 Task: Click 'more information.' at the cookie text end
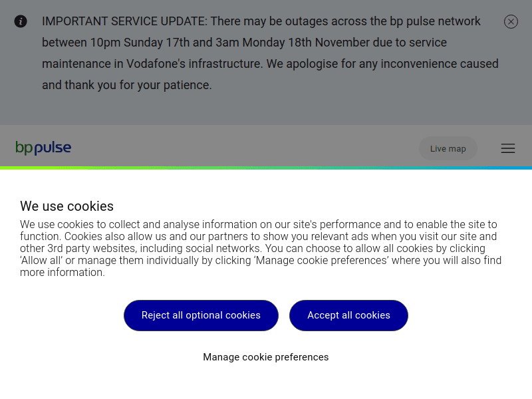63,273
